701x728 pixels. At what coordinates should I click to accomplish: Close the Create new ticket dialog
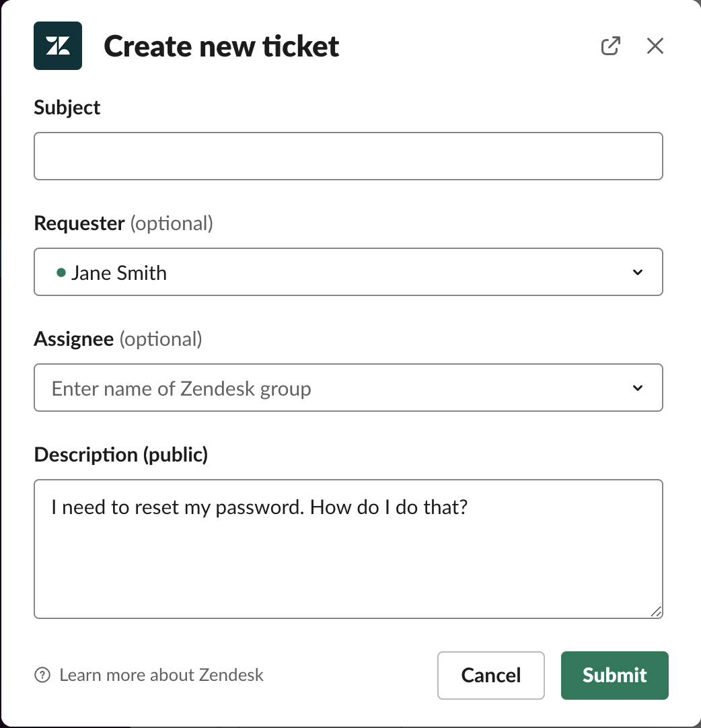tap(655, 46)
